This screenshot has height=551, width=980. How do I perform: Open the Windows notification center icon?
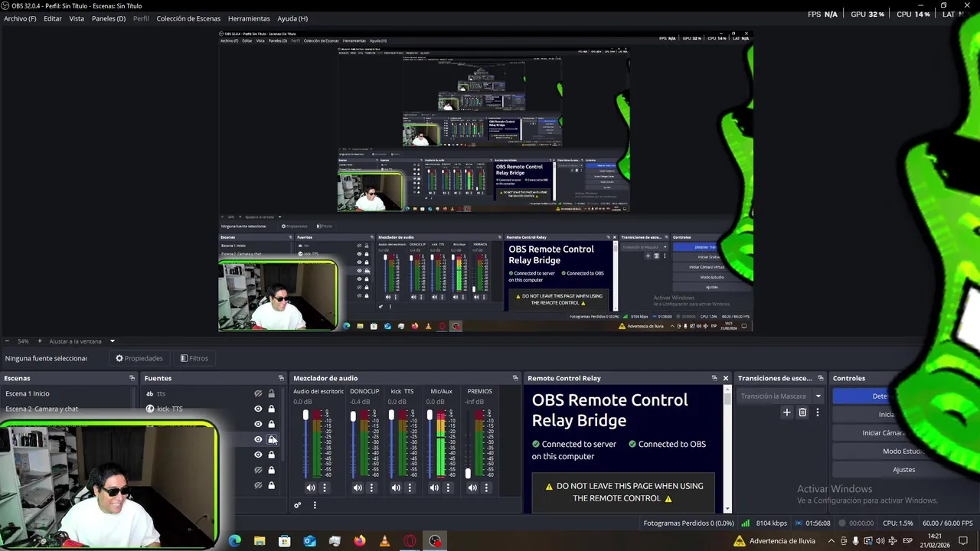click(x=963, y=541)
